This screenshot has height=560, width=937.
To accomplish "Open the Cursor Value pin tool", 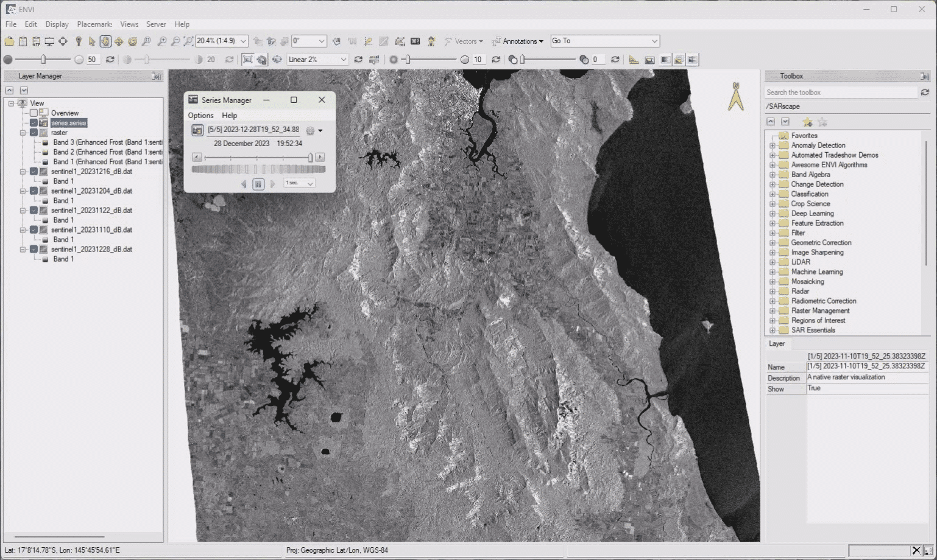I will click(79, 41).
